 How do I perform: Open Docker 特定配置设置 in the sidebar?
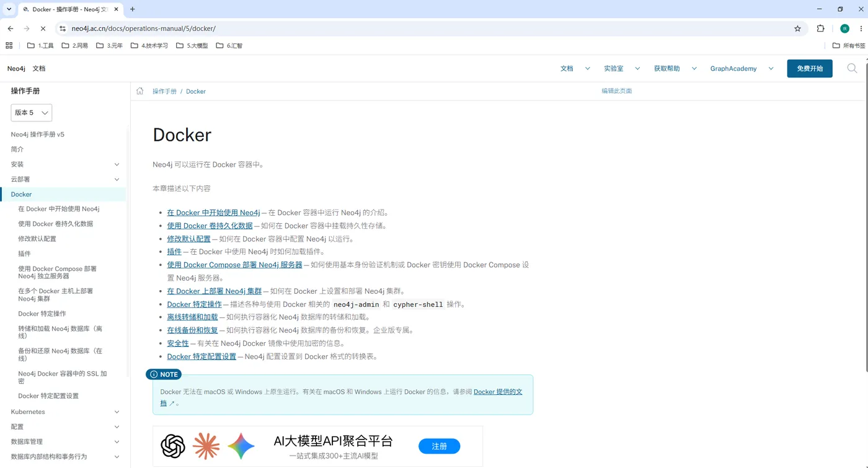click(x=48, y=395)
